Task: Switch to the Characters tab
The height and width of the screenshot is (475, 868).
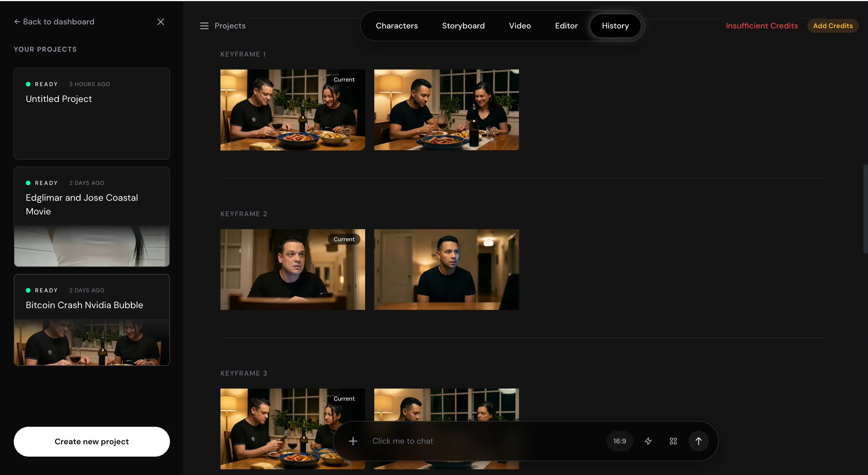Action: pyautogui.click(x=397, y=26)
